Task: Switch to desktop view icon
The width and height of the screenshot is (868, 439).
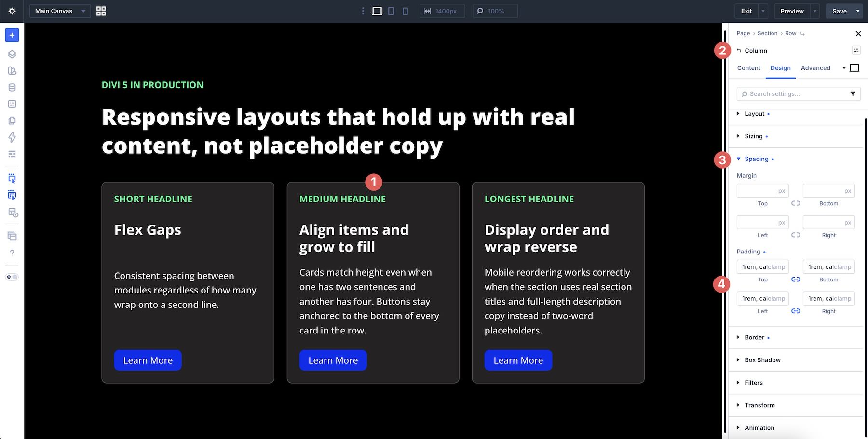Action: coord(377,11)
